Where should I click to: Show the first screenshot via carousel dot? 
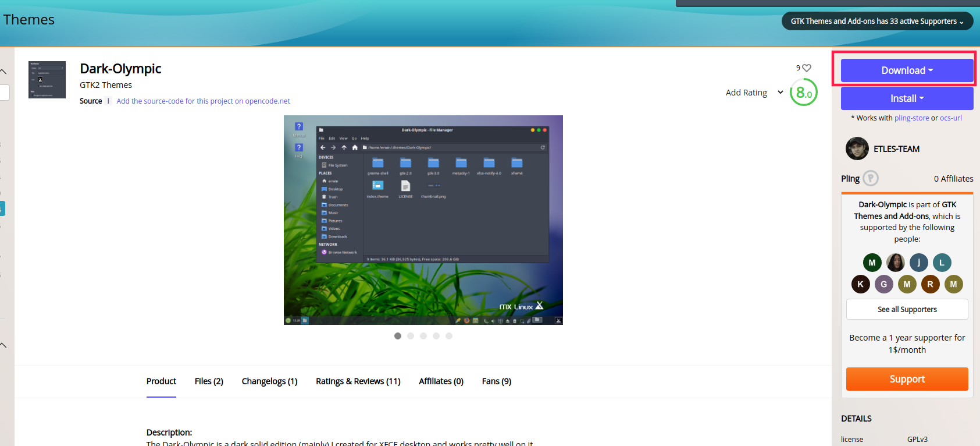coord(398,336)
